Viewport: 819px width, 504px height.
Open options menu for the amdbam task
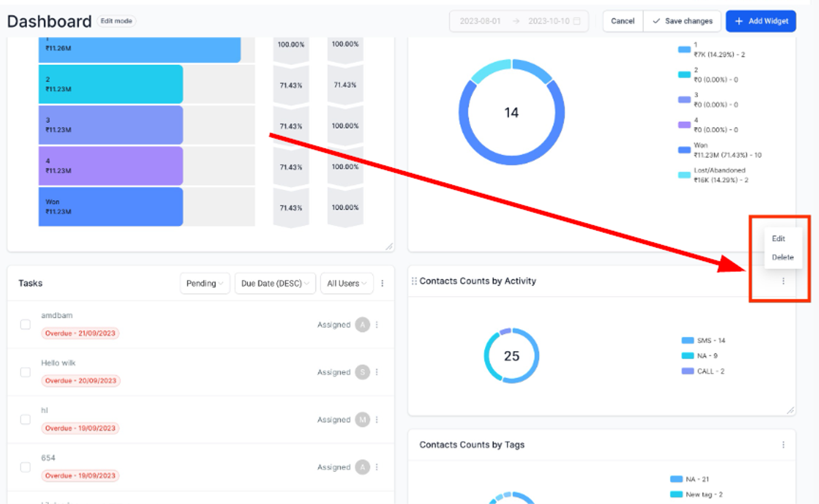(x=377, y=325)
